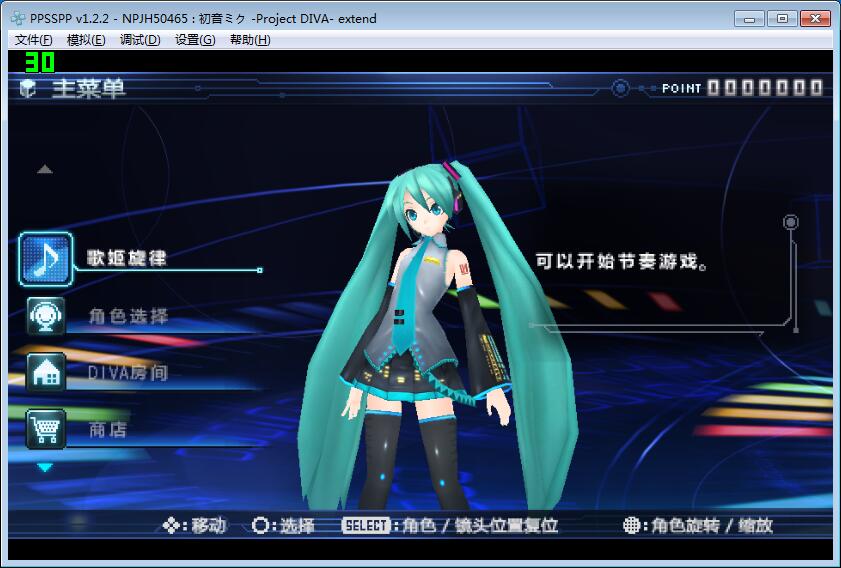Open the 调试(D) menu
The height and width of the screenshot is (568, 841).
tap(140, 40)
